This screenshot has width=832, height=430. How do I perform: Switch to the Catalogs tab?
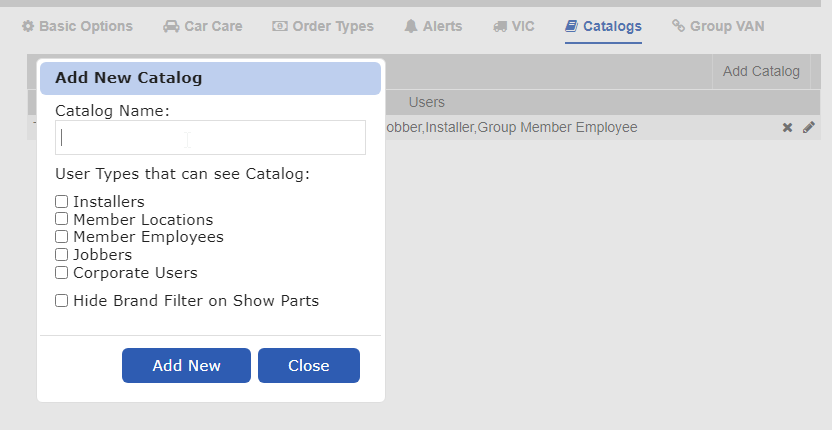click(x=603, y=26)
